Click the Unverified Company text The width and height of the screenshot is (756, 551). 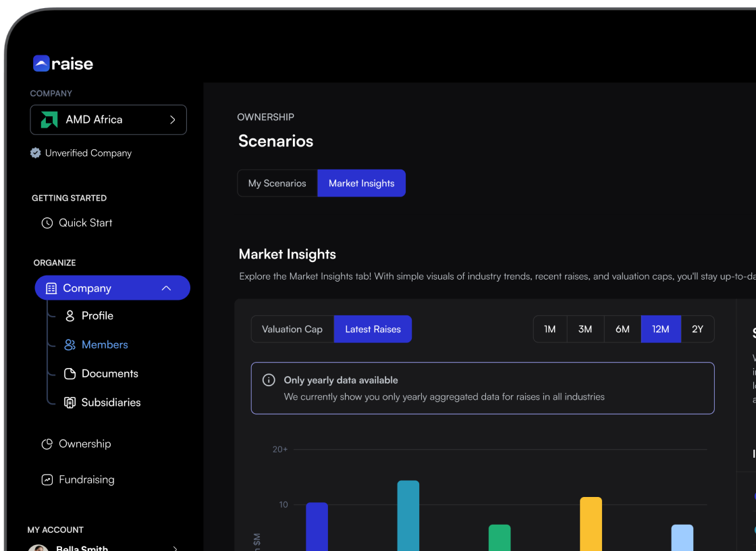click(88, 153)
